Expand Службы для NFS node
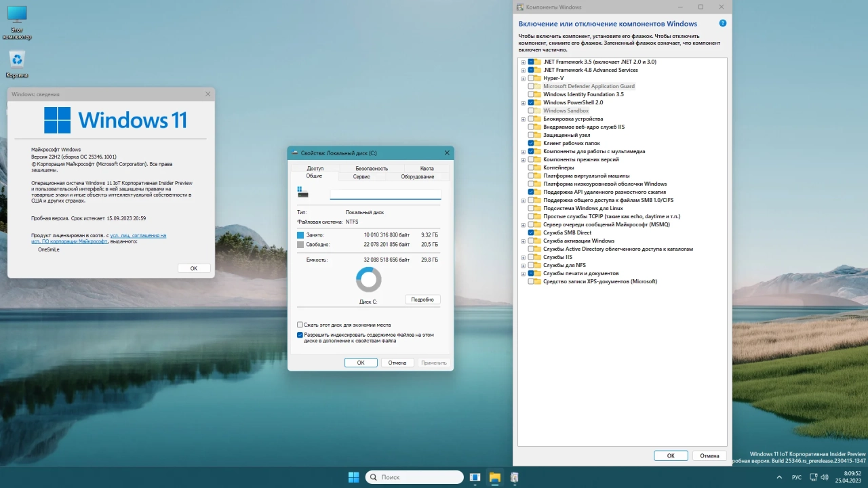 (x=523, y=265)
